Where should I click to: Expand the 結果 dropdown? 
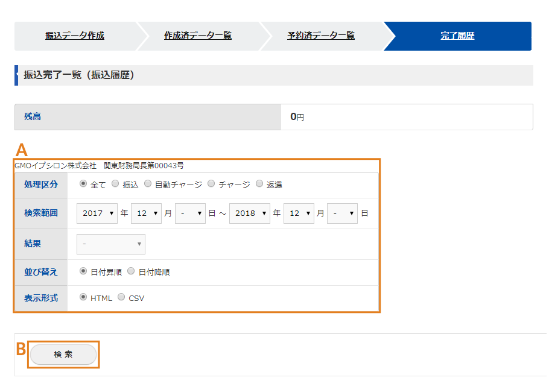click(111, 244)
